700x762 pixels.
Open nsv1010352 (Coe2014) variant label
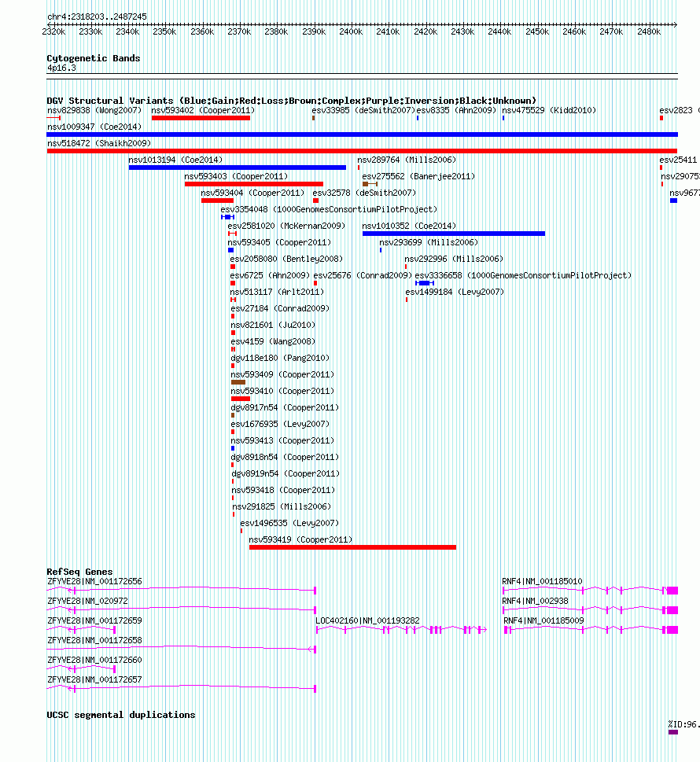point(409,226)
